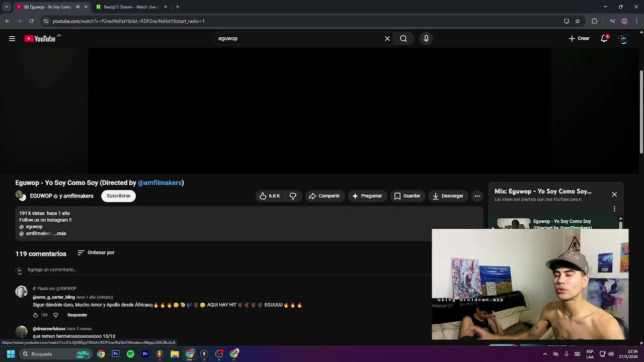The width and height of the screenshot is (644, 362).
Task: Save the video with Guardar
Action: pyautogui.click(x=407, y=196)
